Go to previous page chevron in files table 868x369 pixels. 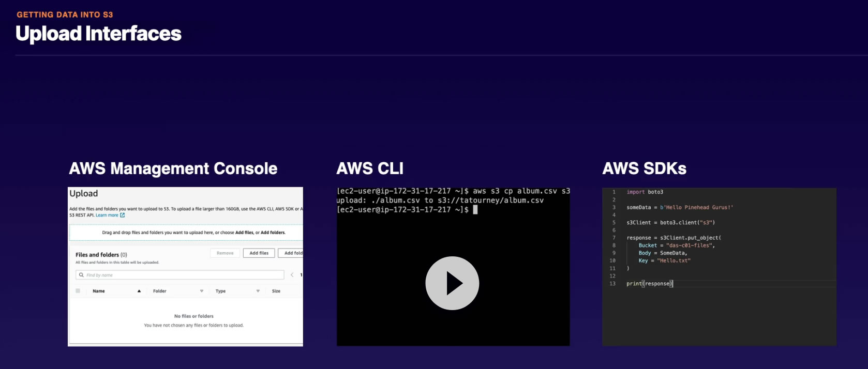292,275
